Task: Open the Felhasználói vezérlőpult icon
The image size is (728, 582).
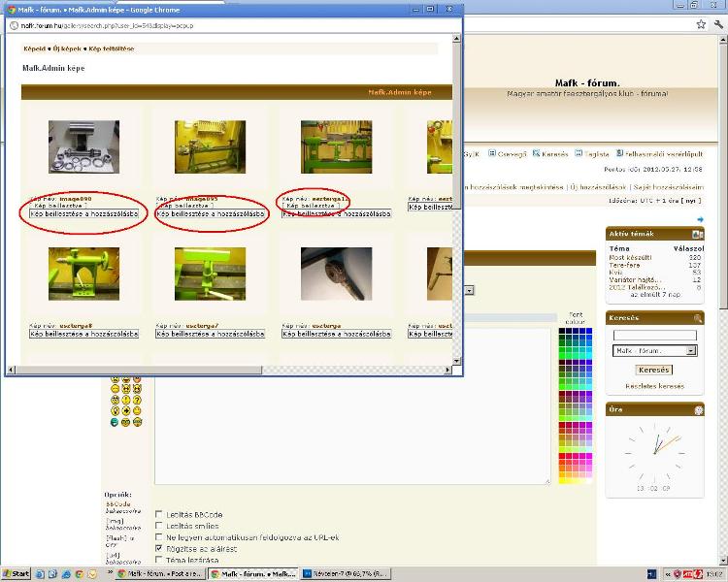Action: point(619,153)
